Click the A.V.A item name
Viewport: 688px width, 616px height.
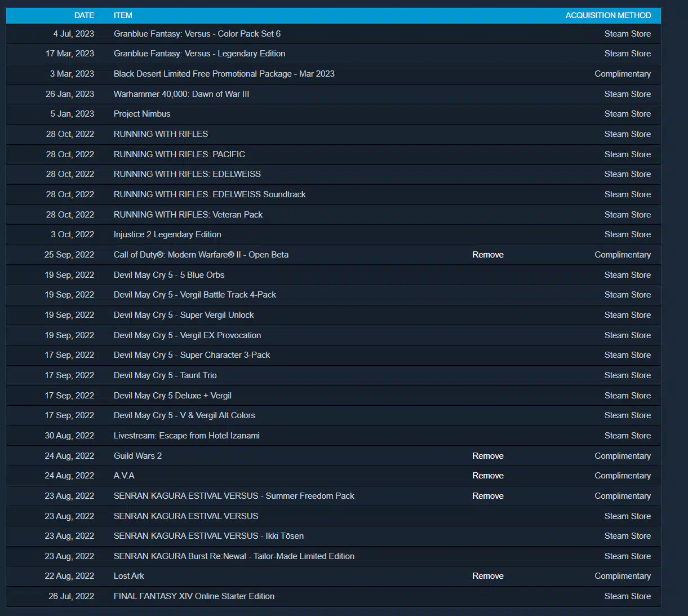pyautogui.click(x=124, y=476)
